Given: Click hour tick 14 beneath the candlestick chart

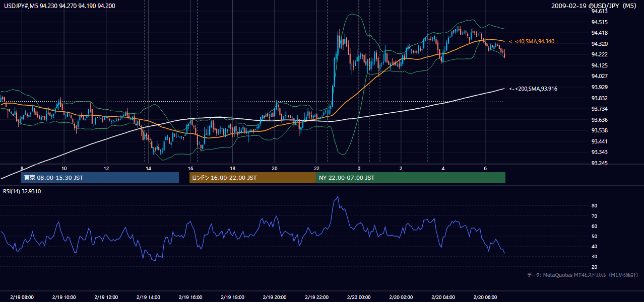Looking at the screenshot, I should click(x=148, y=168).
